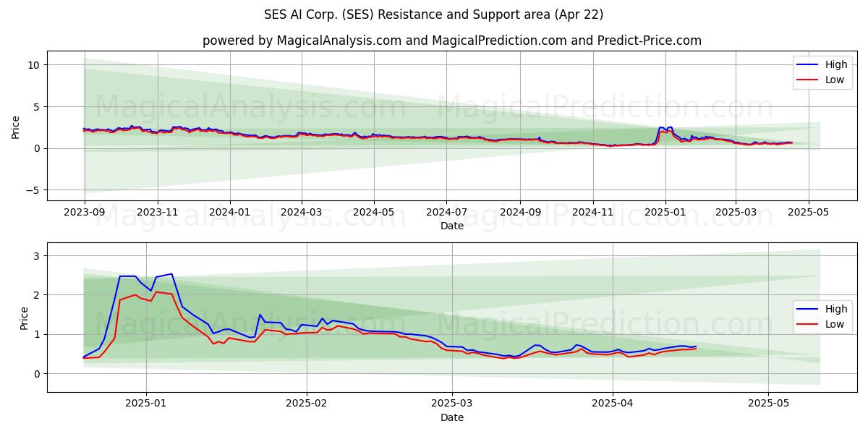Click the top chart x-axis label 2023-11

click(158, 213)
